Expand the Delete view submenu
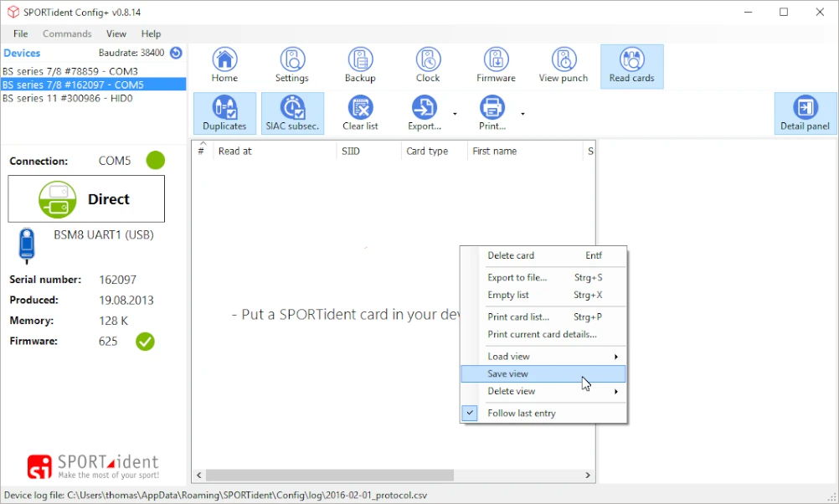Screen dimensions: 839x504 click(543, 392)
